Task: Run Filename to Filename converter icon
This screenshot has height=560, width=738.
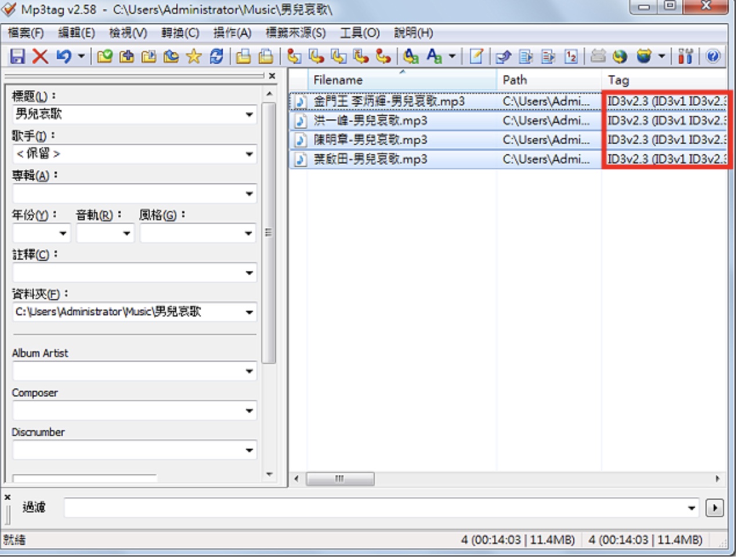Action: [x=339, y=56]
